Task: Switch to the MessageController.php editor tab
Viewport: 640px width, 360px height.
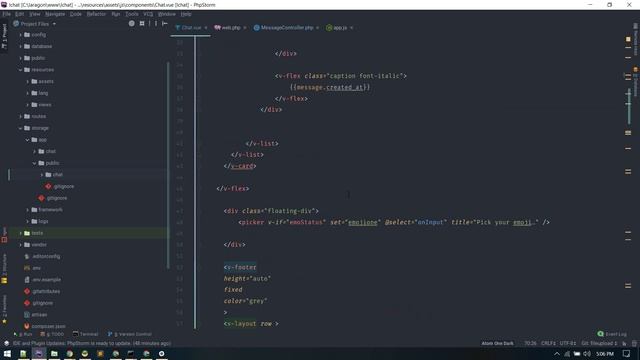Action: tap(287, 28)
